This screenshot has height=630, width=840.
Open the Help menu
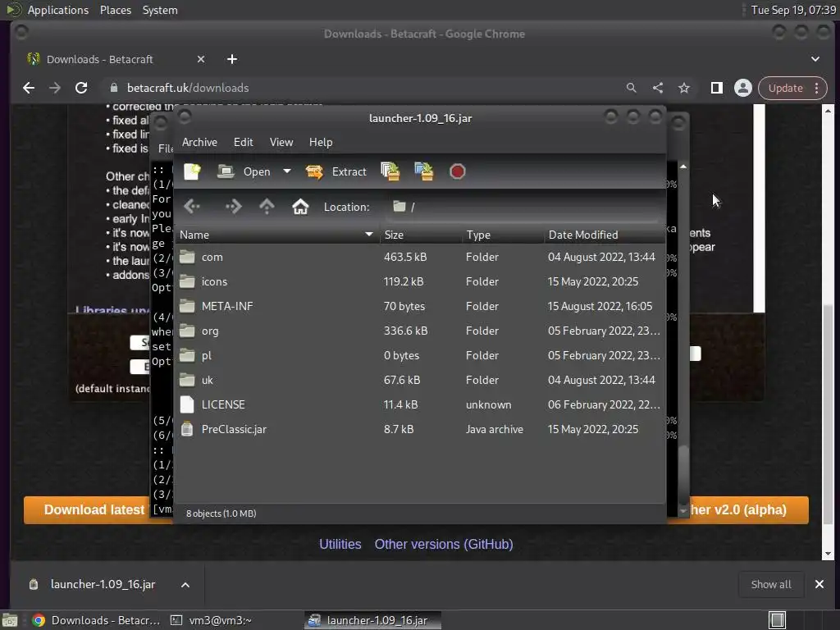321,142
